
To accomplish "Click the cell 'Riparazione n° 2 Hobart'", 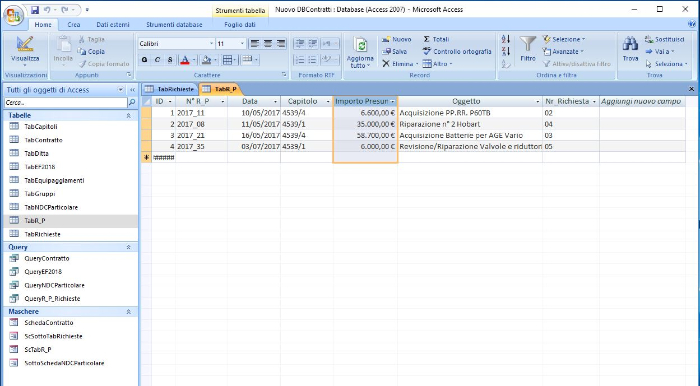I will click(x=470, y=124).
